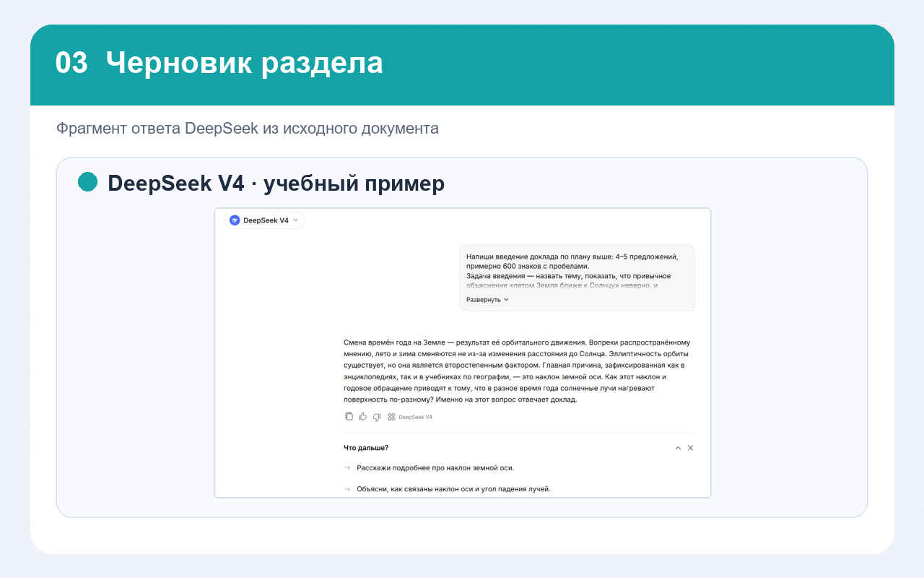The height and width of the screenshot is (578, 924).
Task: Collapse the 'Что дальше?' suggestions panel
Action: [678, 448]
